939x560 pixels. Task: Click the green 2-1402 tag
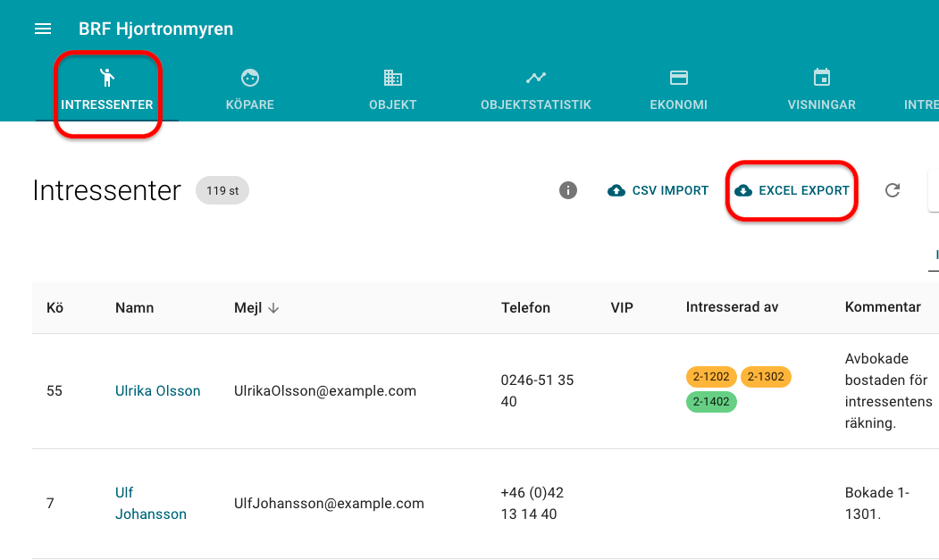711,402
